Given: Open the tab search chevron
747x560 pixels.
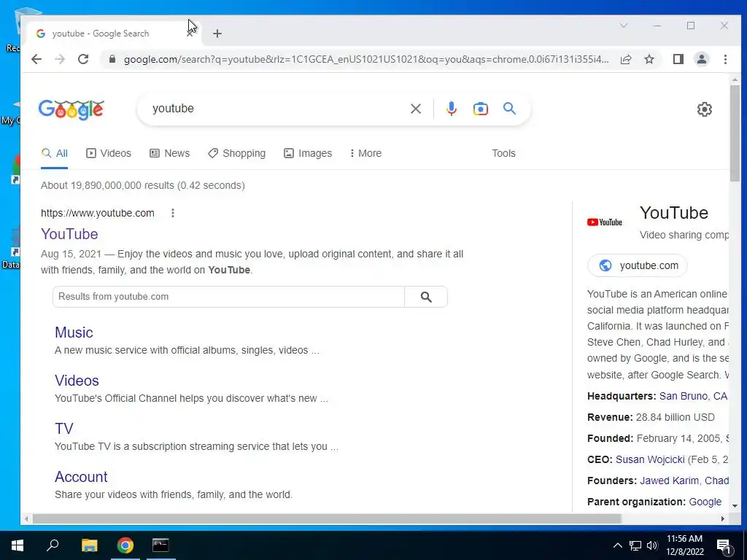Looking at the screenshot, I should coord(624,26).
